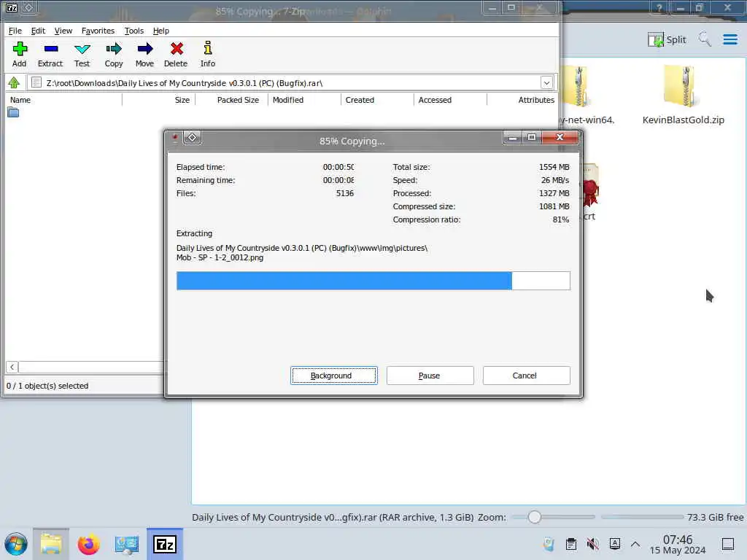
Task: Sort by Size column header
Action: click(158, 100)
